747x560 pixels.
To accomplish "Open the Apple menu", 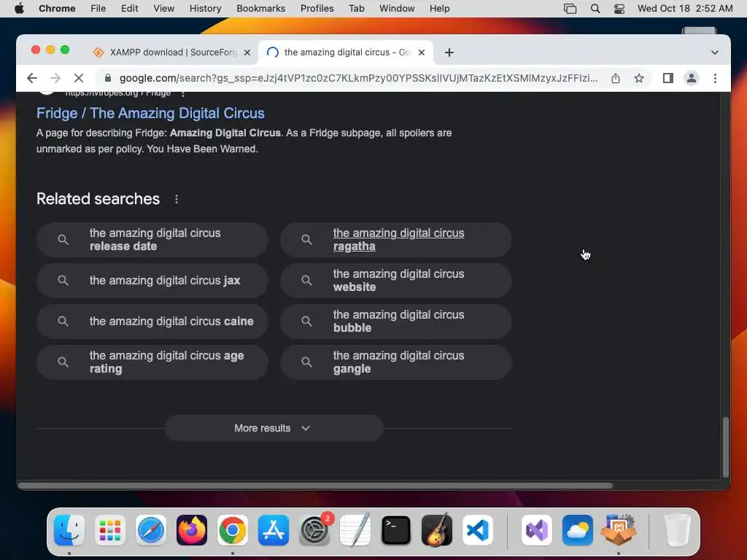I will pos(19,9).
